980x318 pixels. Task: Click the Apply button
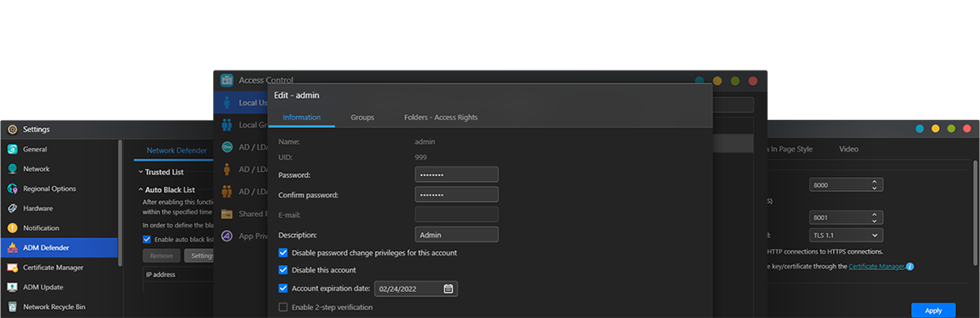point(933,311)
